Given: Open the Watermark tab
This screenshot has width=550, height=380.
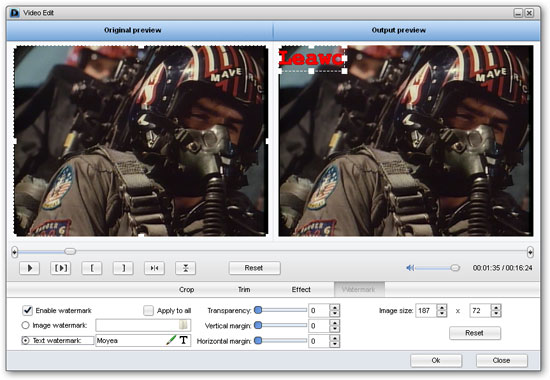Looking at the screenshot, I should 359,289.
